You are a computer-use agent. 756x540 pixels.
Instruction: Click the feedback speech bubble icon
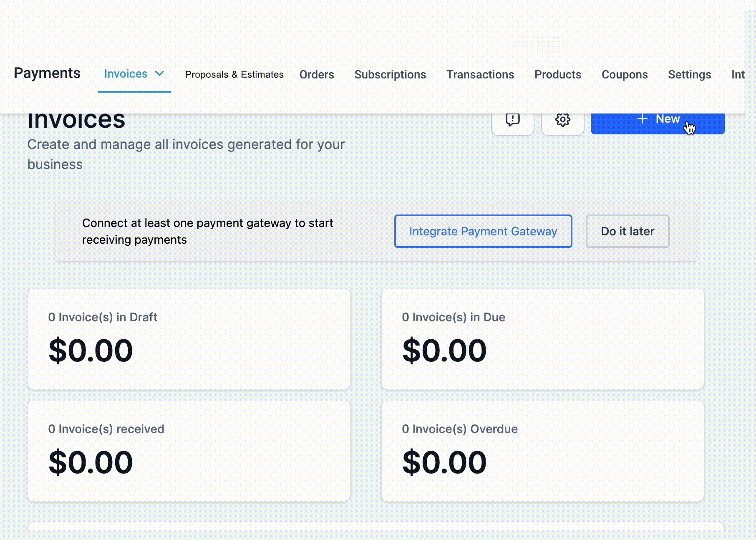pos(512,120)
